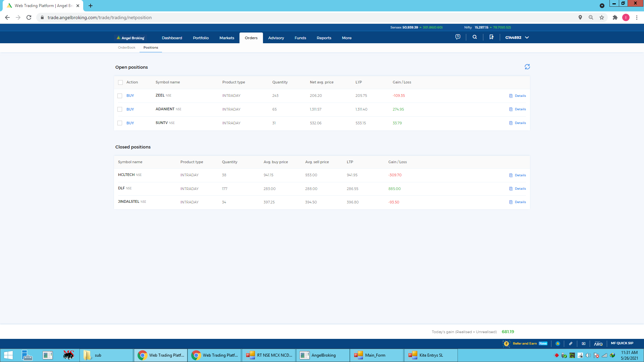644x362 pixels.
Task: Reload the page in Chrome
Action: click(29, 17)
